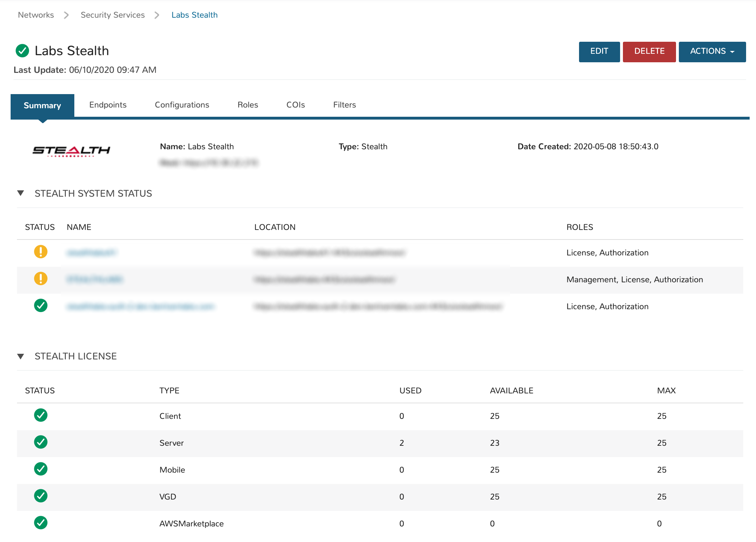Screen dimensions: 756x542
Task: Open the Configurations tab
Action: tap(182, 105)
